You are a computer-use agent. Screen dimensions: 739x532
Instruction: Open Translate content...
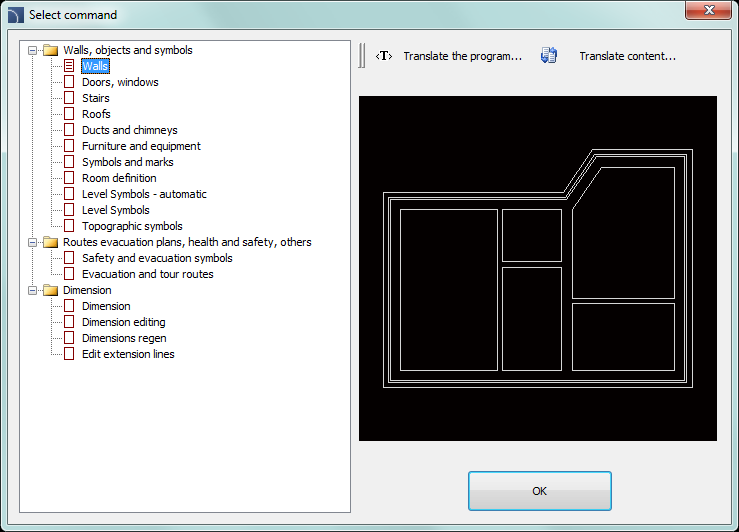[627, 56]
